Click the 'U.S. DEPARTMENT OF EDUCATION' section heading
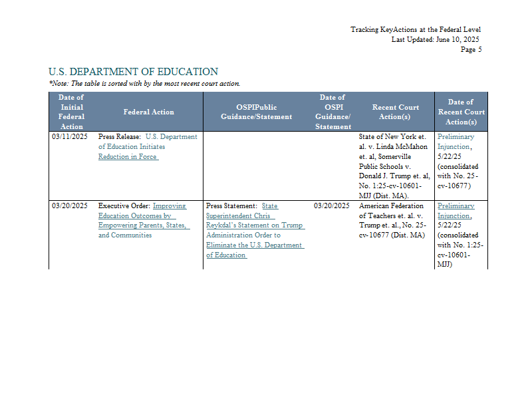The width and height of the screenshot is (532, 411). coord(134,72)
